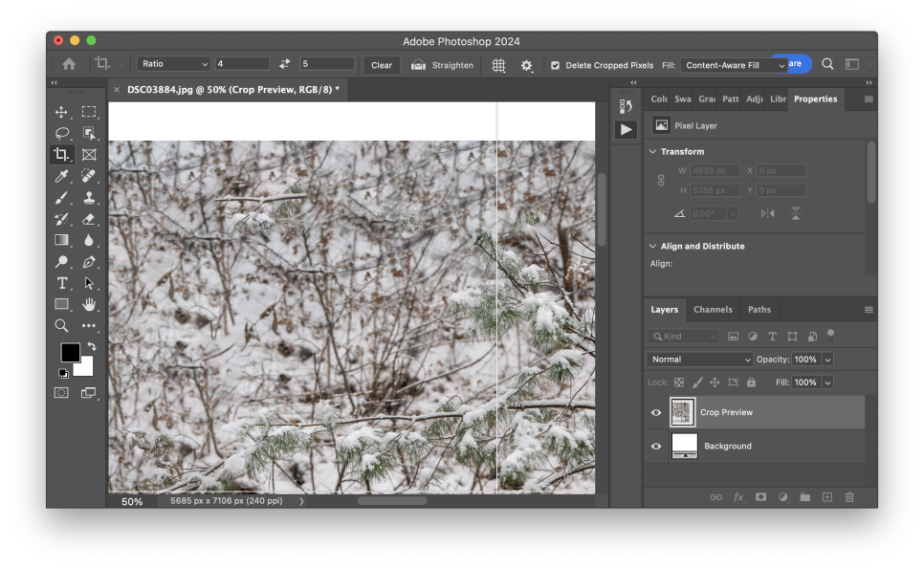The image size is (924, 569).
Task: Select the Type tool
Action: [61, 283]
